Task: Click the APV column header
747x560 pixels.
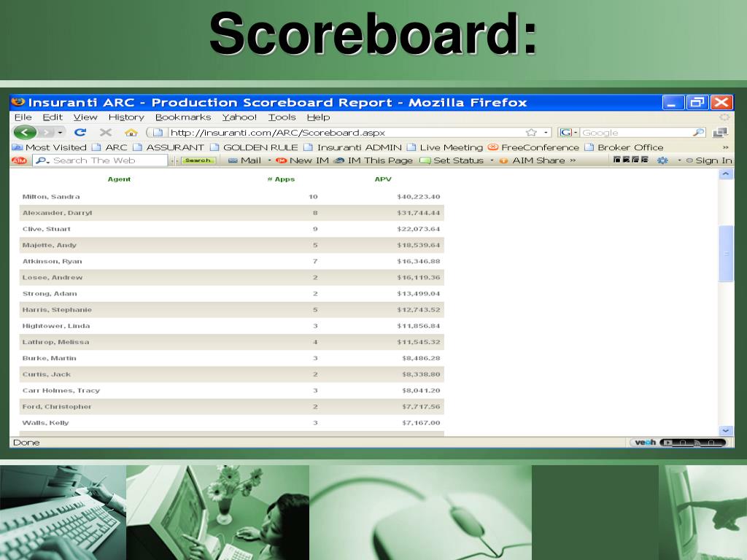Action: point(383,179)
